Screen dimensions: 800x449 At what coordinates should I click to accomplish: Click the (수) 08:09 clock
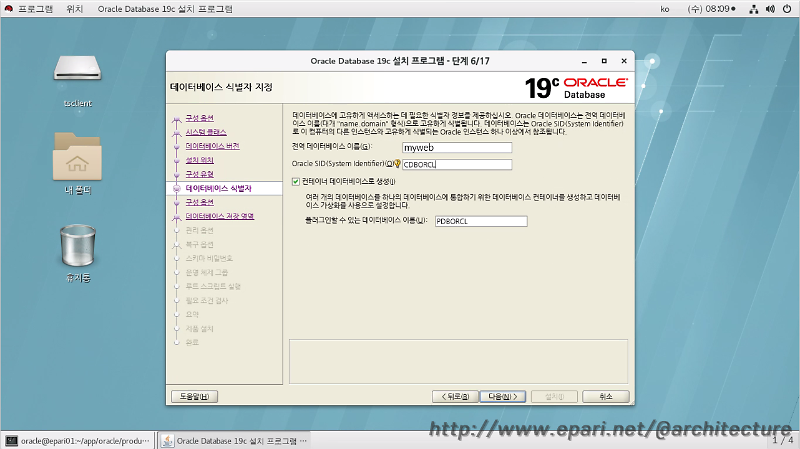(x=711, y=9)
